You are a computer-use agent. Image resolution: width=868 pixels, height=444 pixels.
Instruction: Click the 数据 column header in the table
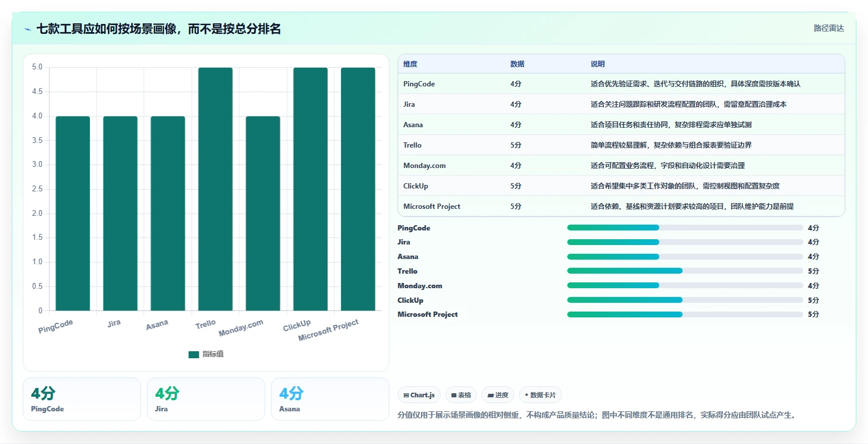pos(517,64)
